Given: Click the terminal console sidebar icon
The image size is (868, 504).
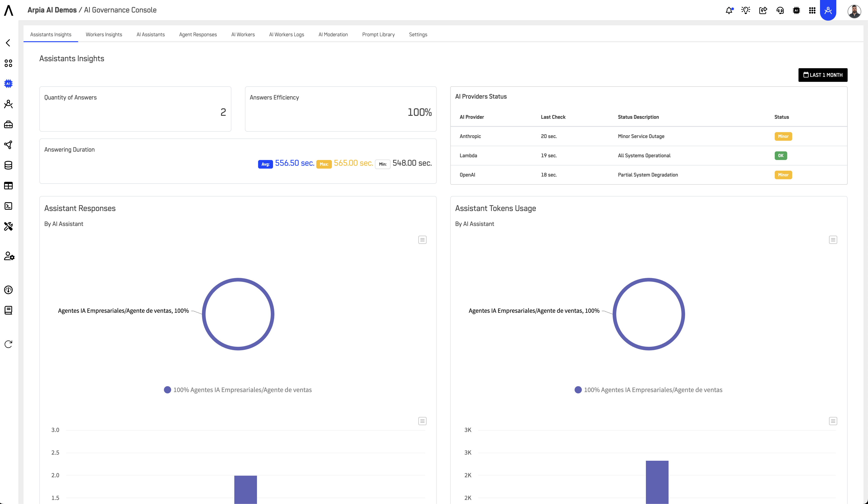Looking at the screenshot, I should [x=8, y=206].
